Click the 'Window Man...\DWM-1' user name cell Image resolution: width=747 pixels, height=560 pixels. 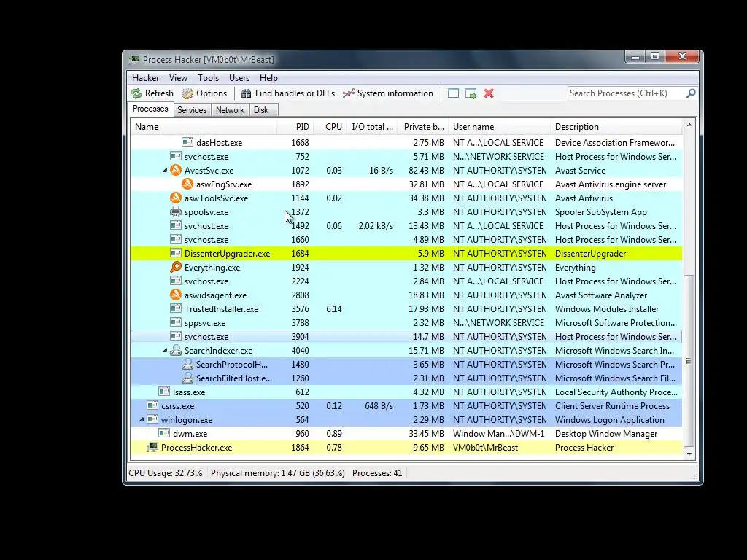499,434
